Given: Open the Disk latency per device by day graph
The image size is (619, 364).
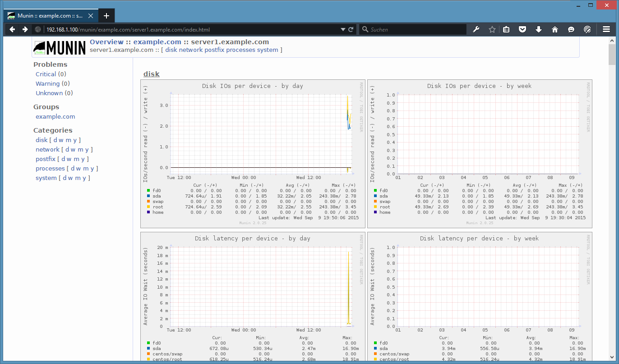Looking at the screenshot, I should [x=253, y=297].
